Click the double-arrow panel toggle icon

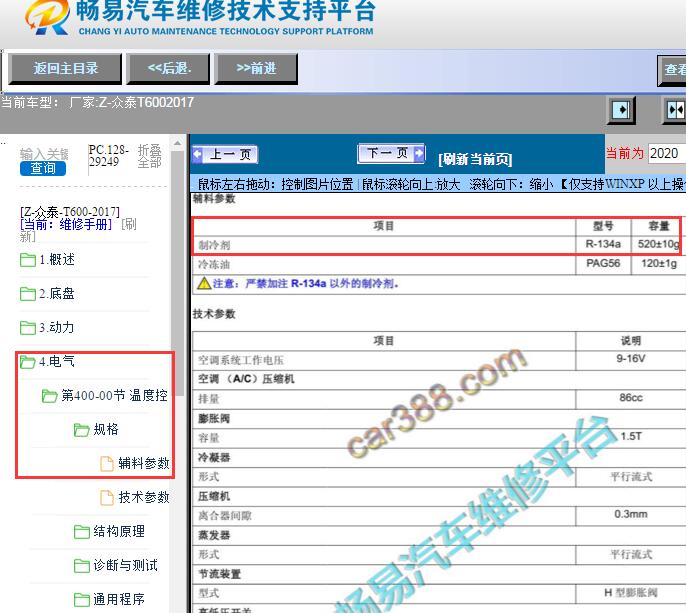(x=675, y=110)
